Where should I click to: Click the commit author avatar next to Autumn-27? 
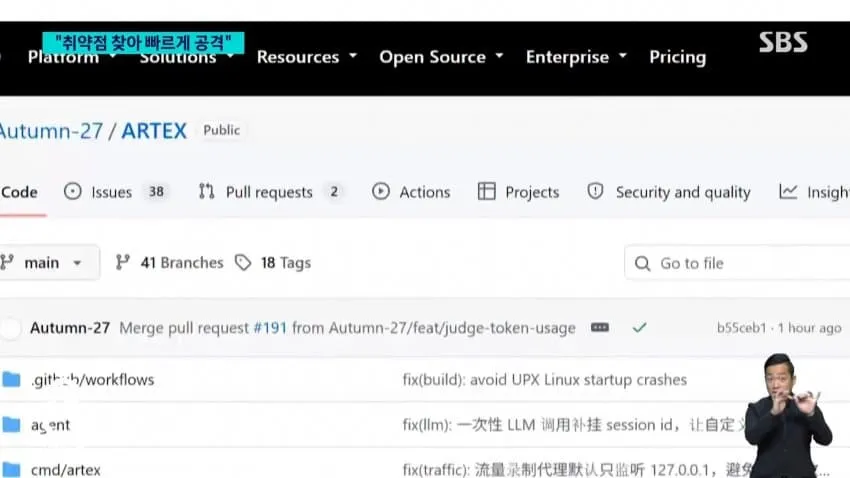tap(10, 328)
